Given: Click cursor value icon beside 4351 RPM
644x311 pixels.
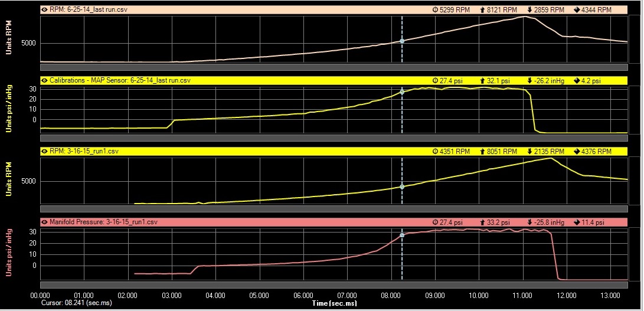Looking at the screenshot, I should coord(435,151).
